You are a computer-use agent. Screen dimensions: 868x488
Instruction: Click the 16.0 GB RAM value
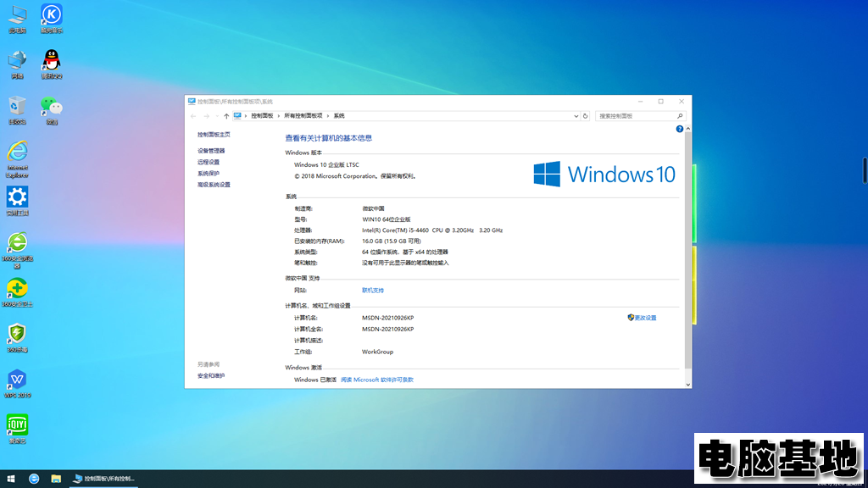(x=392, y=241)
